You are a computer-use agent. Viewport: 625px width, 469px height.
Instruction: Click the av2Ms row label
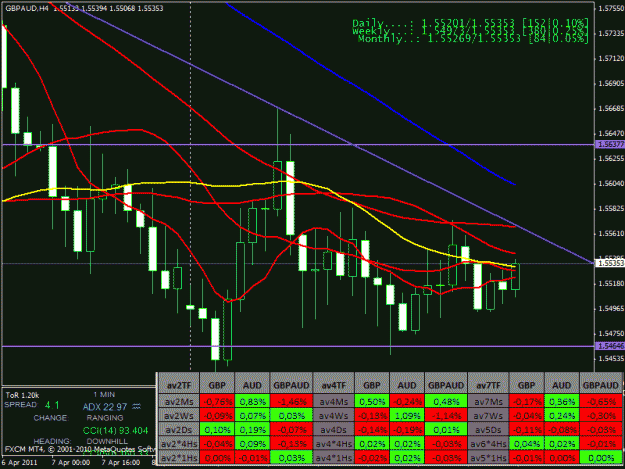coord(179,402)
